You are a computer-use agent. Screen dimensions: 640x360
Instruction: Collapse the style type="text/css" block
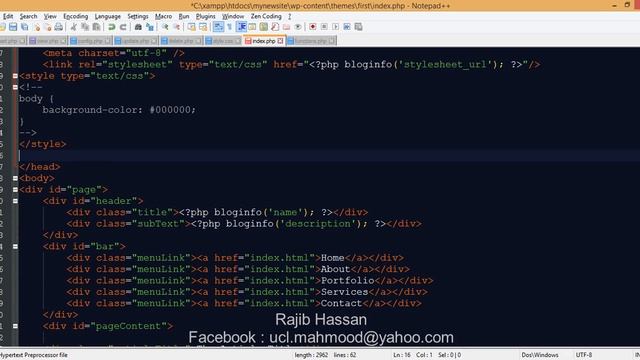[15, 76]
